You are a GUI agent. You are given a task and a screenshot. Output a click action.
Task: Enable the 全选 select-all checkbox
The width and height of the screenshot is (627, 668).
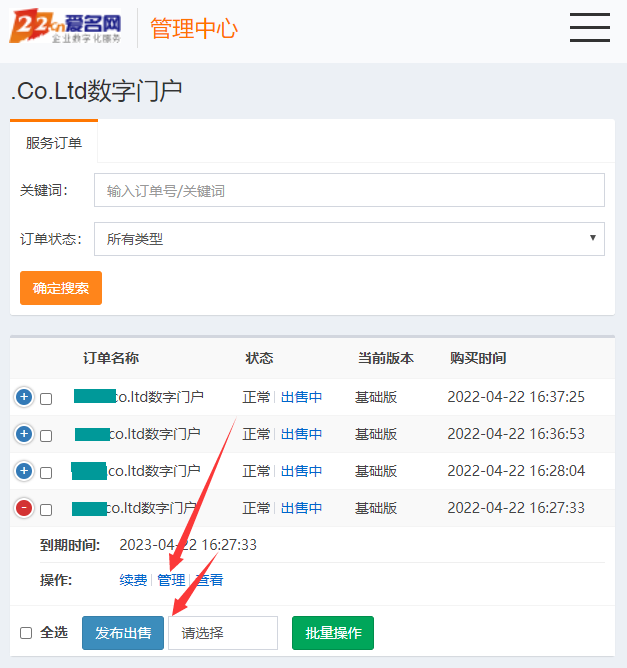pyautogui.click(x=27, y=633)
